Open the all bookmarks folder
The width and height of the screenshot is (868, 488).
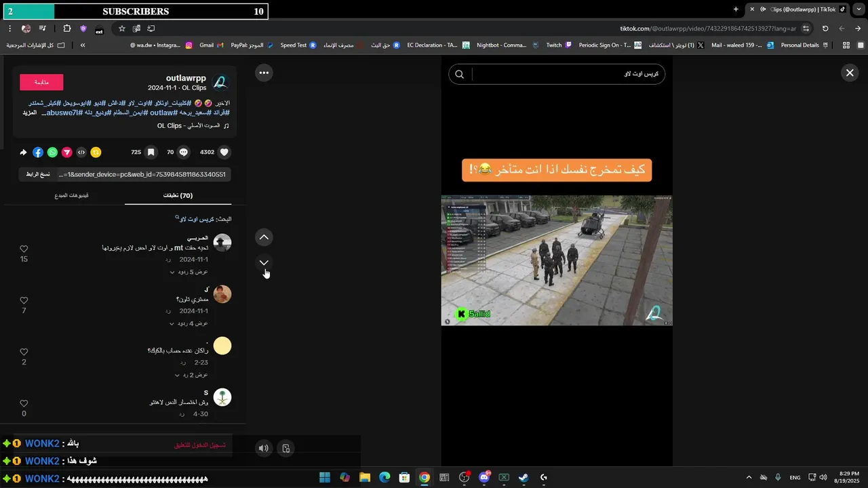pos(36,45)
